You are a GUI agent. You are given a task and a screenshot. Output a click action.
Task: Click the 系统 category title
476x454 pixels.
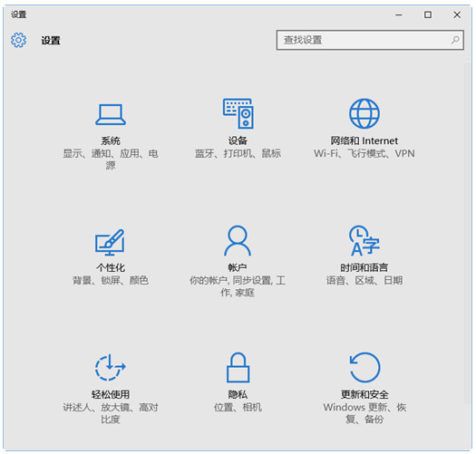111,140
